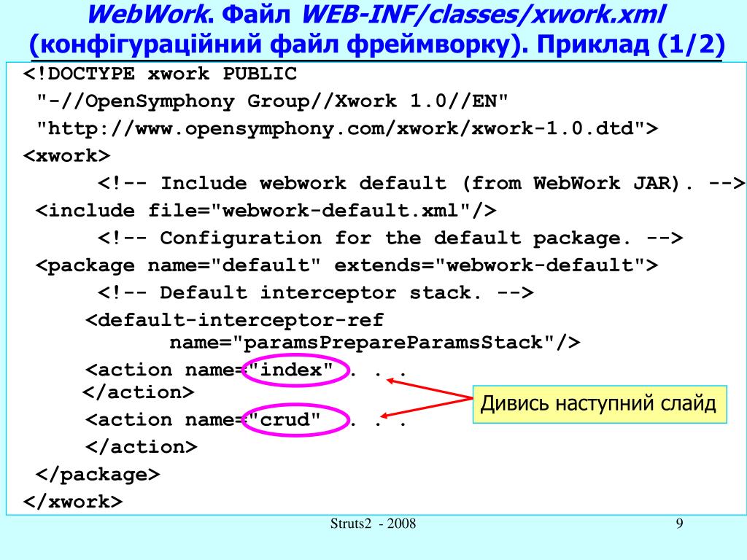Click the subtitle '(конфігураційний файл фреймворку). Приклад (1/2)'
Screen dimensions: 747x560
pyautogui.click(x=377, y=44)
